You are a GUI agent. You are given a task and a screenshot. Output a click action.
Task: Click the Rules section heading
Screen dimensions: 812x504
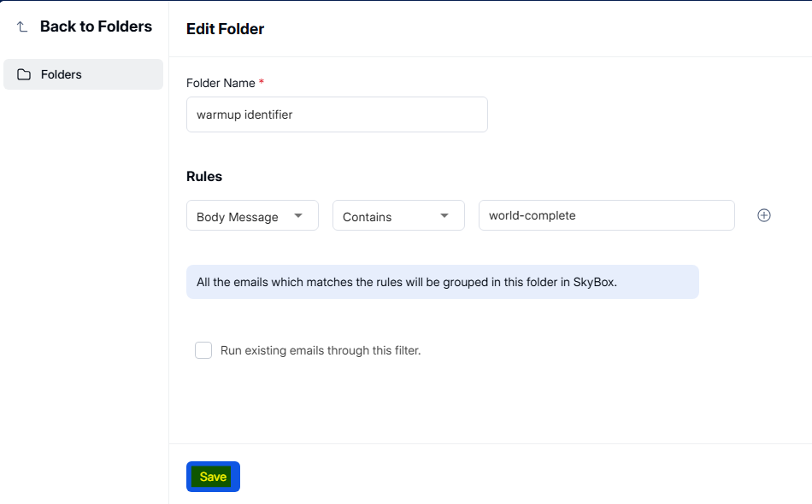[x=204, y=177]
